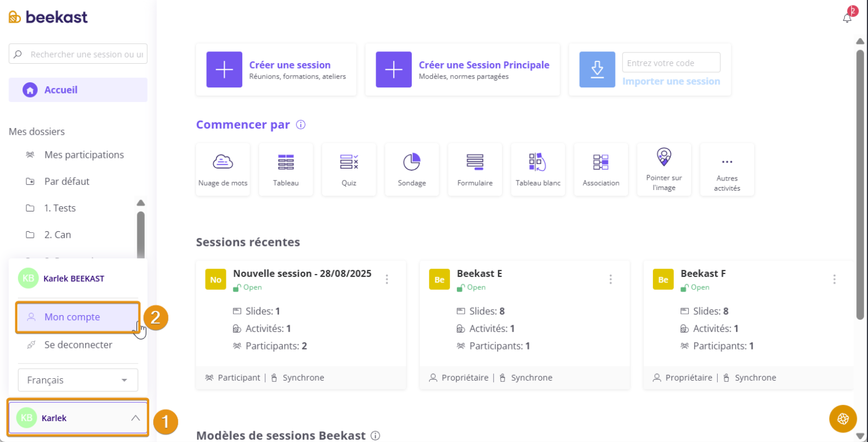The height and width of the screenshot is (442, 868).
Task: Click Créer une session button
Action: [x=276, y=69]
